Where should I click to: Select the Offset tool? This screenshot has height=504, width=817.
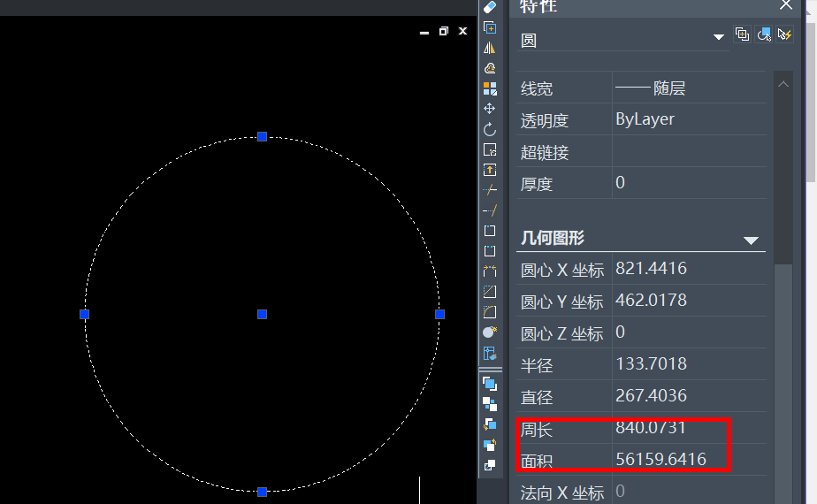pos(490,68)
